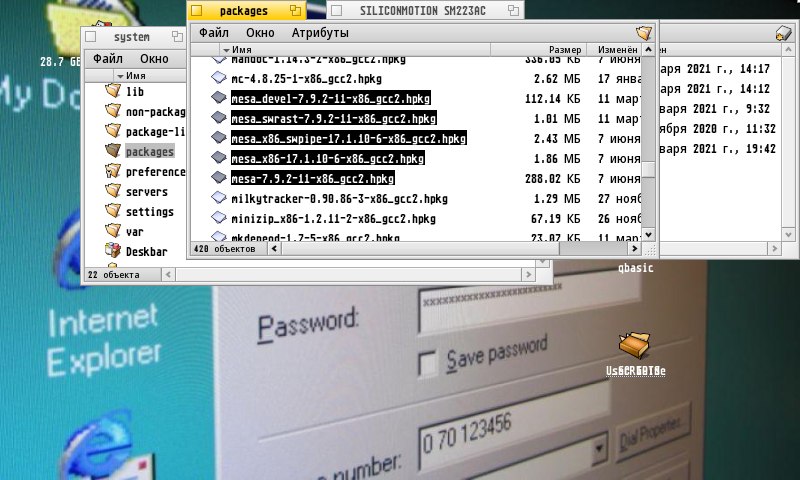Click the mesa_devel-7.9.2-11 package icon
The width and height of the screenshot is (800, 480).
click(219, 97)
